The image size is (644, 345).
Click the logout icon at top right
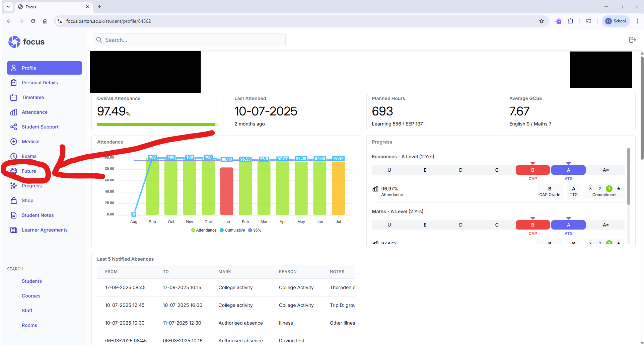click(x=632, y=40)
